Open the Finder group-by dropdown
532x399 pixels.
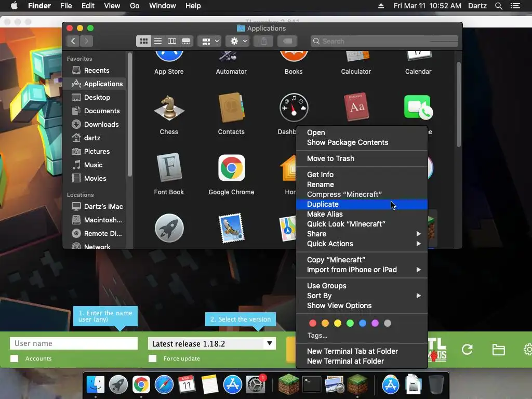[209, 41]
